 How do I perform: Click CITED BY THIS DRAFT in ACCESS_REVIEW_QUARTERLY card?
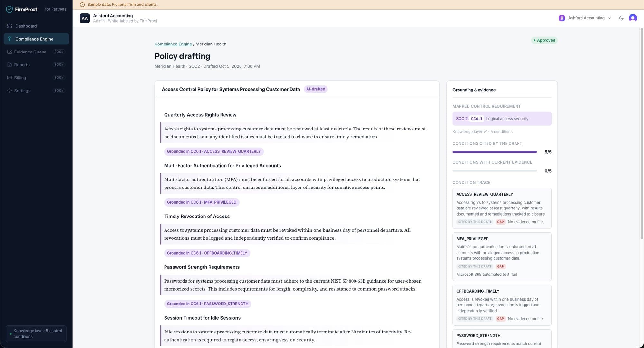(475, 222)
